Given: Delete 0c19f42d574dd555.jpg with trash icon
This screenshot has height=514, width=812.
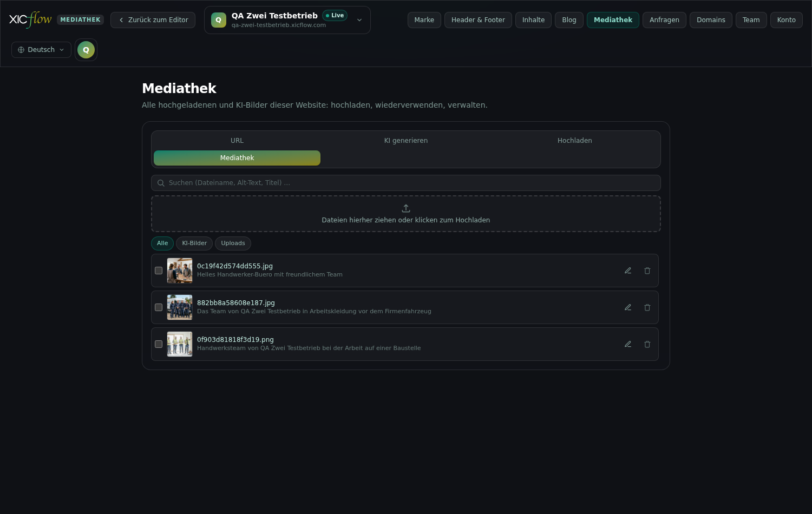Looking at the screenshot, I should tap(647, 271).
